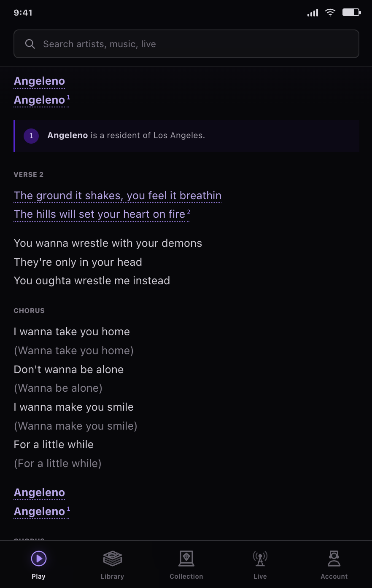Image resolution: width=372 pixels, height=588 pixels.
Task: Tap the lyric "I wanna take you home"
Action: [x=72, y=331]
